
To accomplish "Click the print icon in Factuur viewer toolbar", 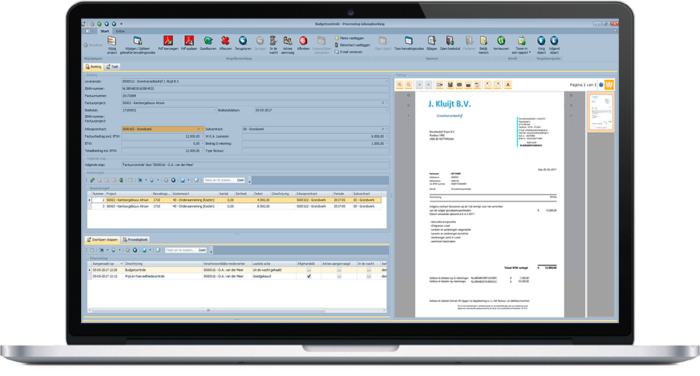I will (x=468, y=85).
